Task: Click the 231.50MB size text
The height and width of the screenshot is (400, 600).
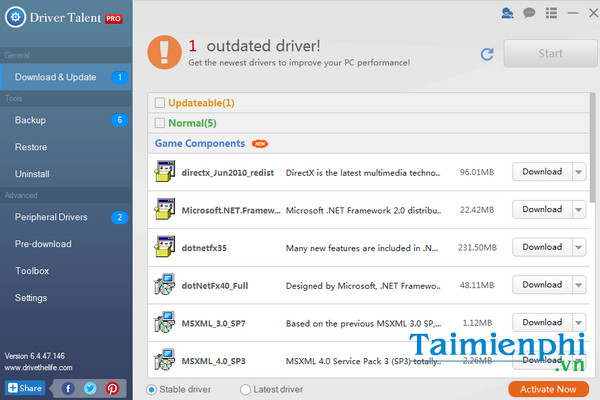Action: (x=477, y=248)
